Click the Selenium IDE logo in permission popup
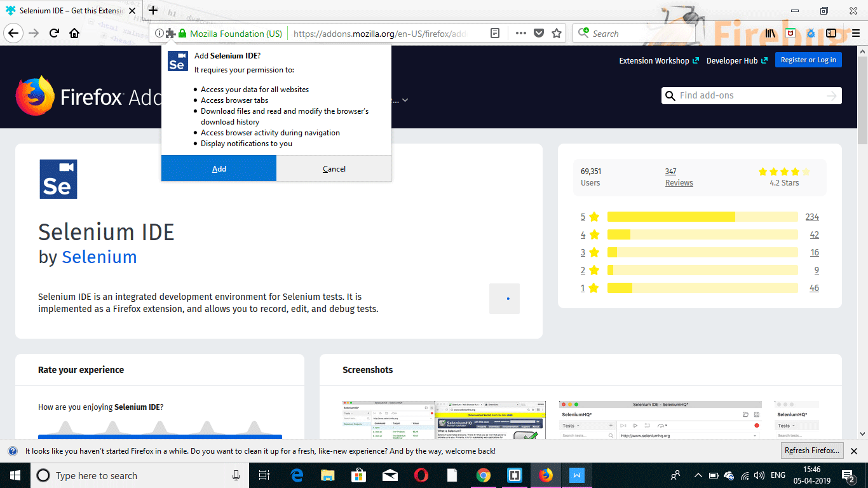This screenshot has width=868, height=488. click(177, 61)
